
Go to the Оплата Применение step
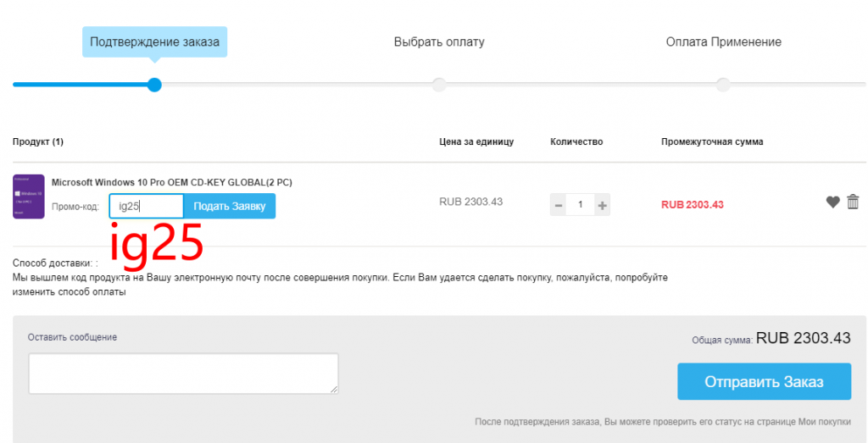tap(723, 42)
